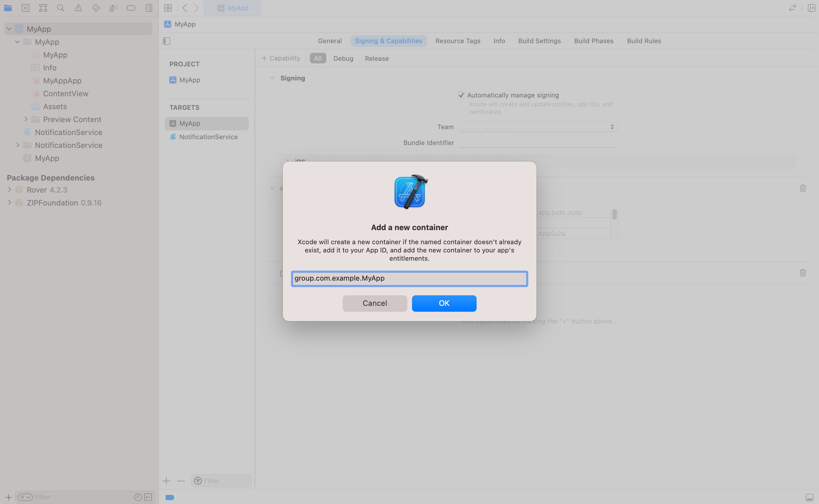Toggle Automatically manage signing checkbox
Image resolution: width=819 pixels, height=504 pixels.
(x=461, y=95)
